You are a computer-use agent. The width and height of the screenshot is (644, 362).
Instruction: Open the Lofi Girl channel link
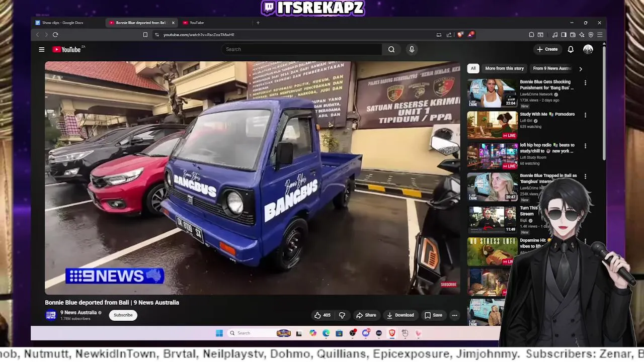point(527,121)
